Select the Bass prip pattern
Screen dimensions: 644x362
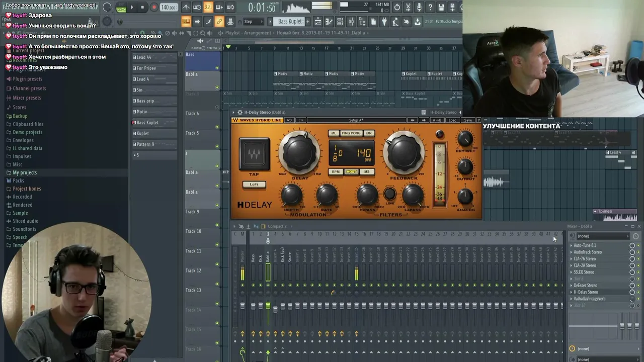coord(154,101)
